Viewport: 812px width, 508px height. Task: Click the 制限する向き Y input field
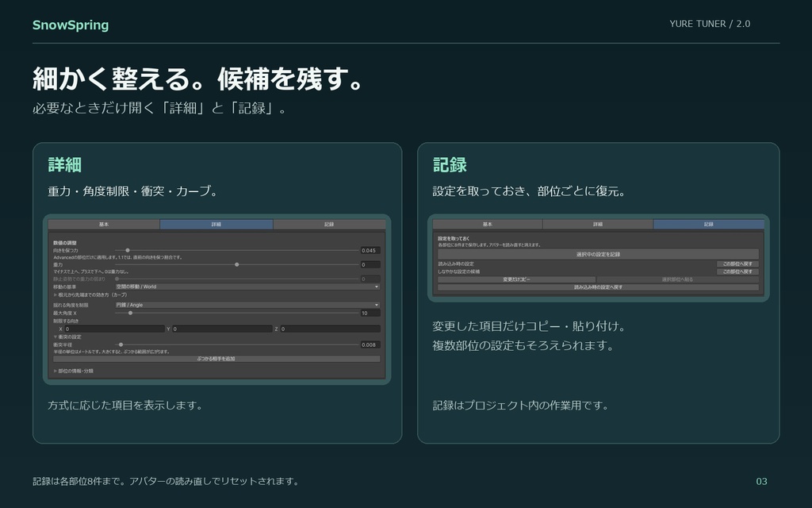click(x=222, y=329)
